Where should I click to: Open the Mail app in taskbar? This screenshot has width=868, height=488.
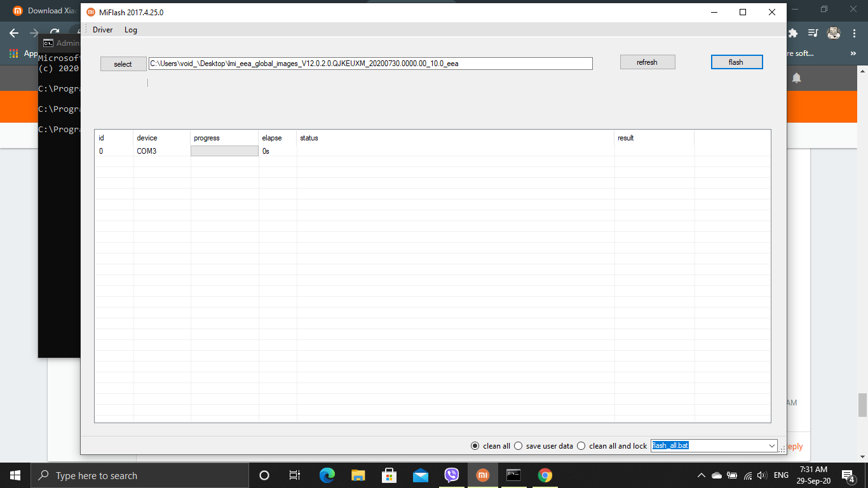421,475
